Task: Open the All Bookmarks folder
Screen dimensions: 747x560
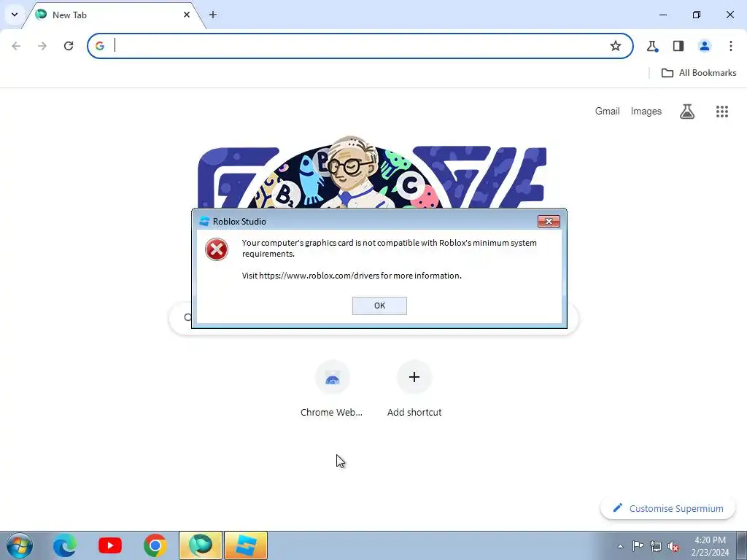Action: pos(699,73)
